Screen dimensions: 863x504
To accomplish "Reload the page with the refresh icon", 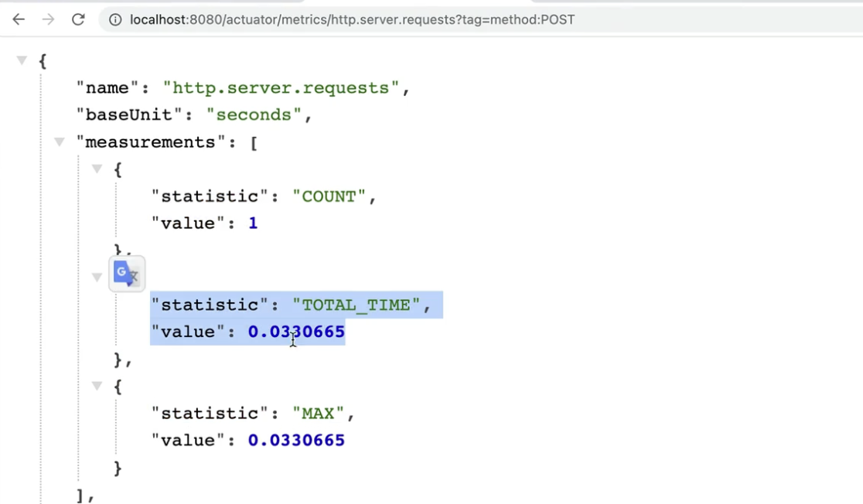I will 78,20.
